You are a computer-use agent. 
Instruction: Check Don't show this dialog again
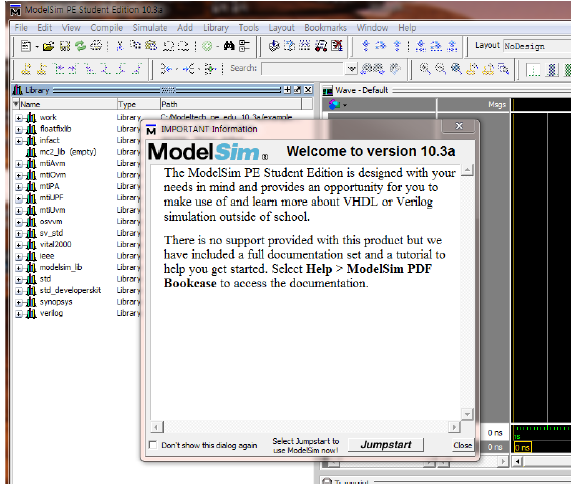click(153, 445)
